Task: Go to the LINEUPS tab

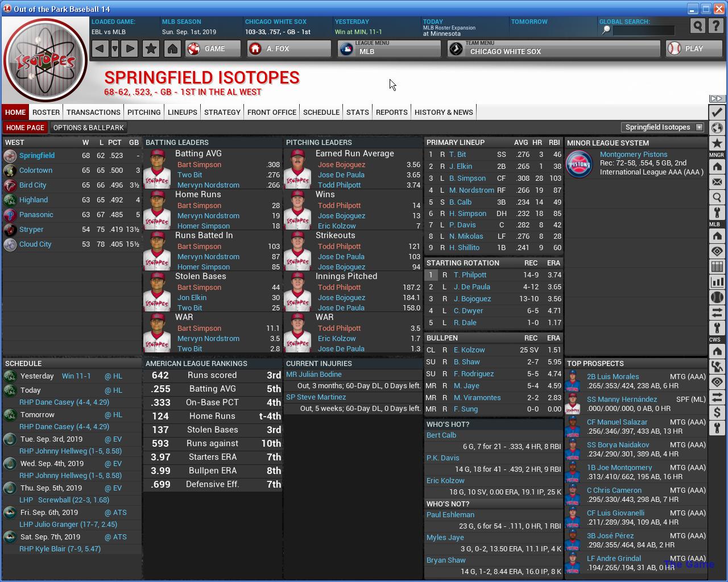Action: click(183, 112)
